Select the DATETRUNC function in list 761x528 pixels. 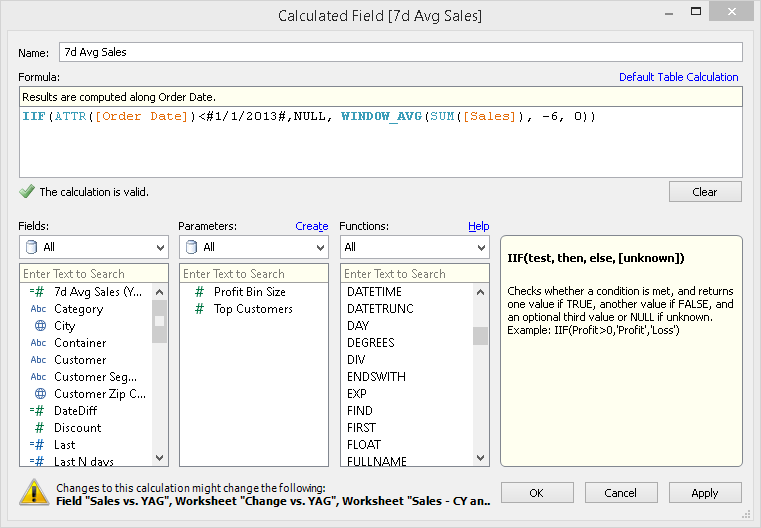pos(378,309)
